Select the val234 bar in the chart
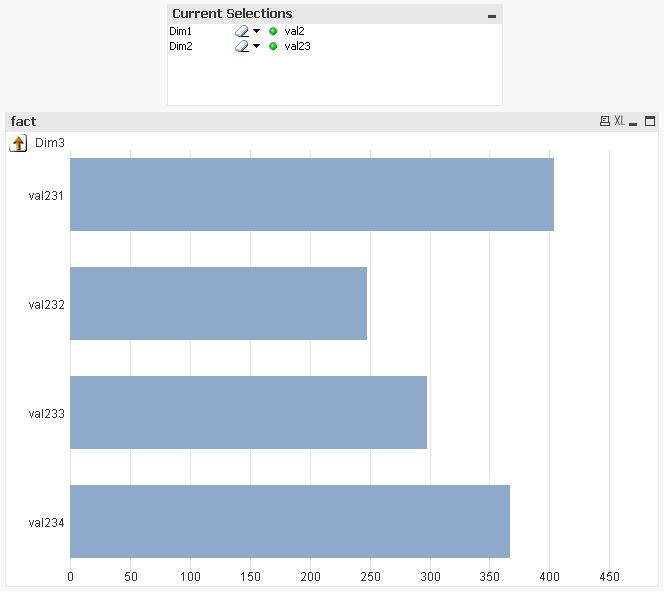The height and width of the screenshot is (592, 664). coord(290,521)
